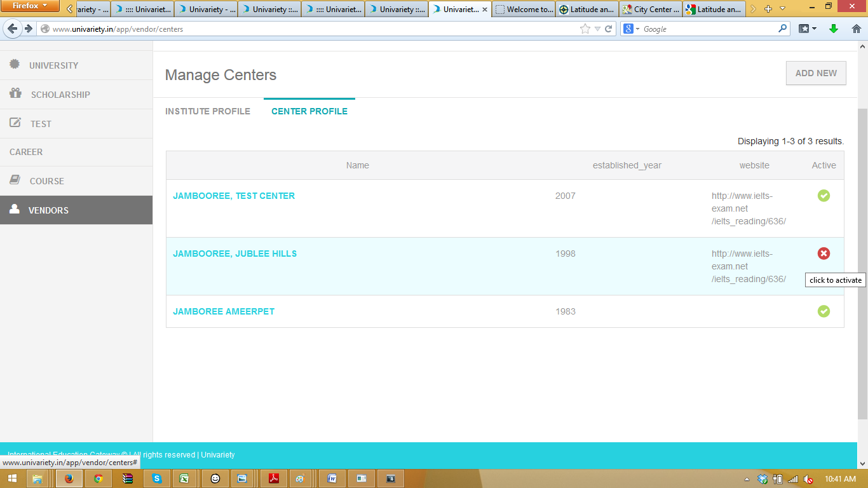This screenshot has height=488, width=868.
Task: Open the list all tabs dropdown
Action: (782, 9)
